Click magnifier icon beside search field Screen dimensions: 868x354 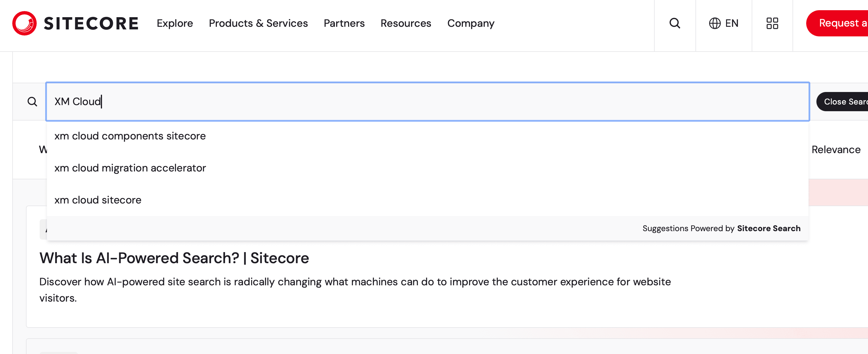[x=32, y=101]
